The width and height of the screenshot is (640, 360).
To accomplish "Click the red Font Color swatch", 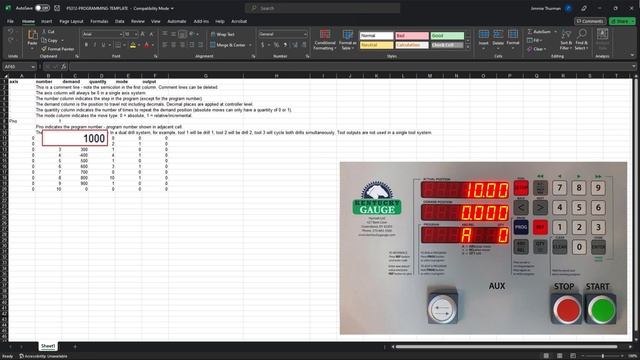I will pos(147,45).
